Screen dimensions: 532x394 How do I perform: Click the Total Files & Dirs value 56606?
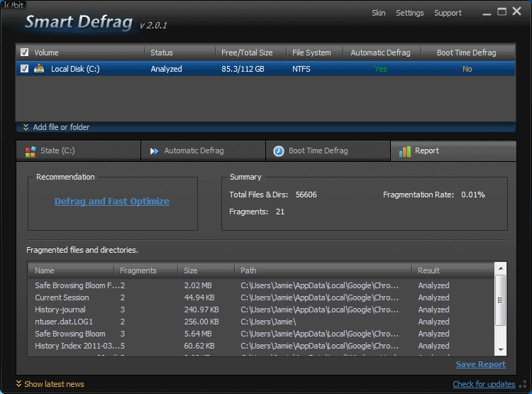(x=306, y=195)
